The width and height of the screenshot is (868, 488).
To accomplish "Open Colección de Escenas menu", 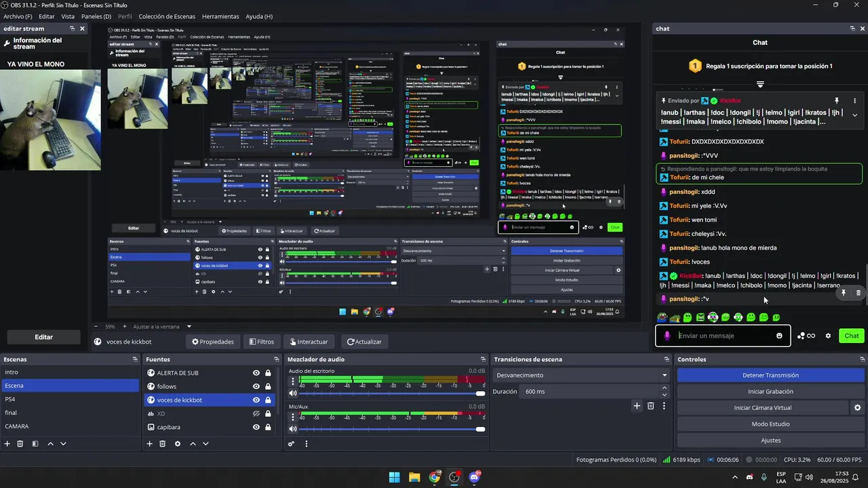I will pos(167,16).
